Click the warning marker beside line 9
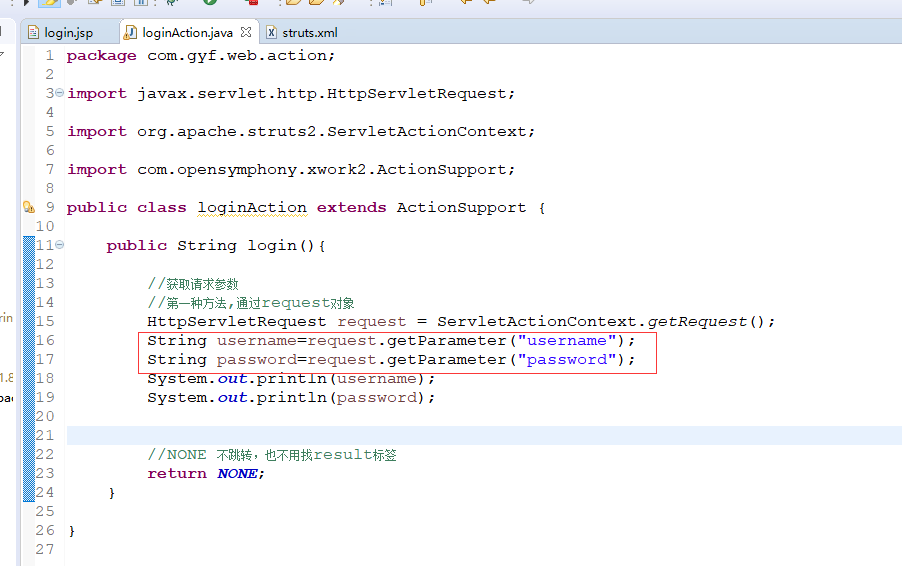This screenshot has width=902, height=566. [29, 207]
